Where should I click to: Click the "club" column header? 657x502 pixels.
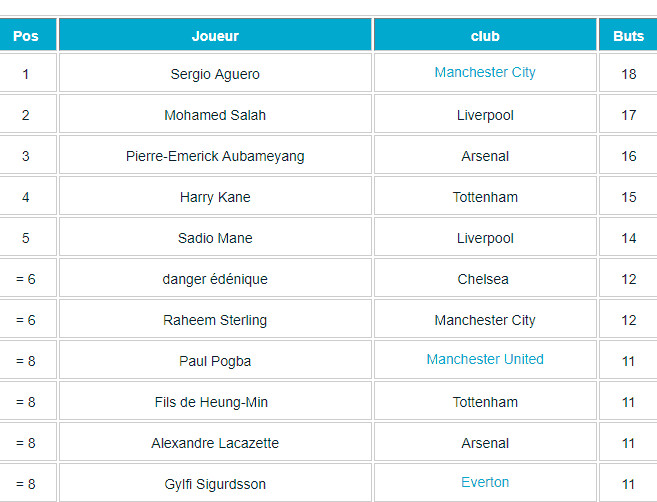pos(485,36)
